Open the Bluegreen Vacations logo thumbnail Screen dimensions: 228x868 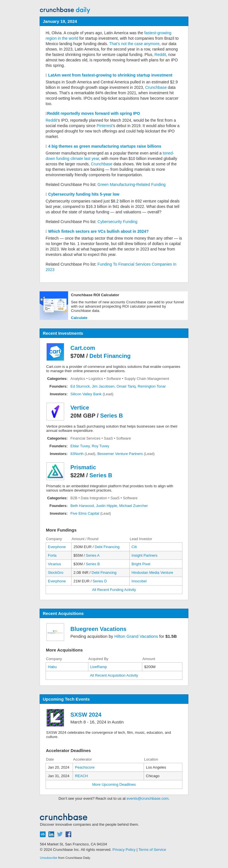tap(55, 632)
